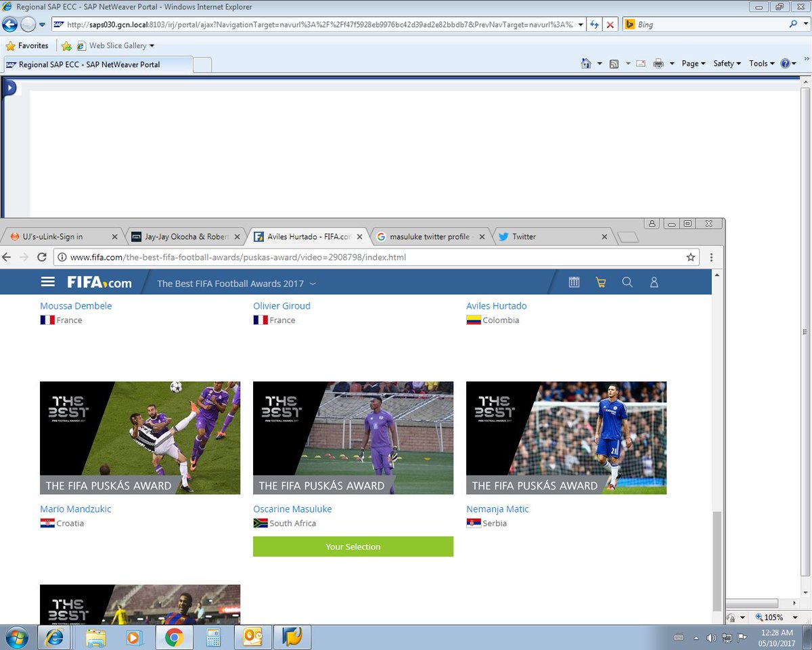Click IE Home icon in command bar
This screenshot has width=812, height=650.
coord(586,64)
